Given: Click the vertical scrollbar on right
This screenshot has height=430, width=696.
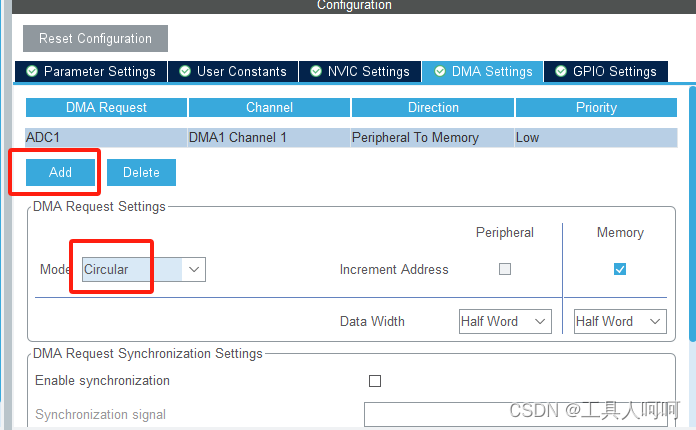Looking at the screenshot, I should click(x=692, y=214).
